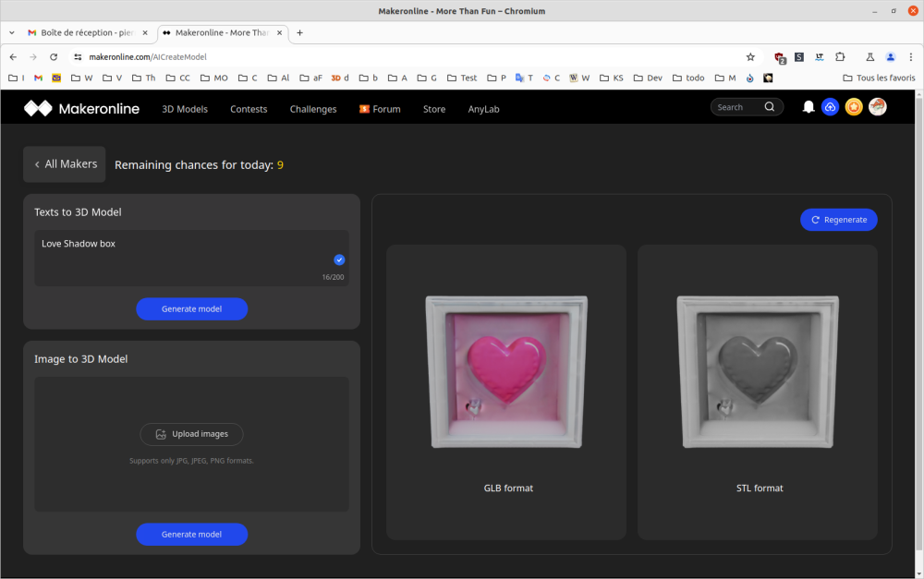
Task: Open the 3D Models menu
Action: 185,109
